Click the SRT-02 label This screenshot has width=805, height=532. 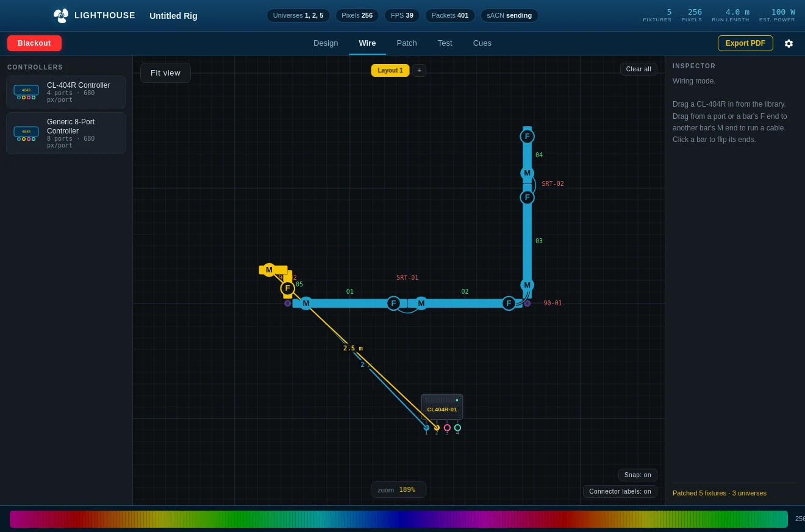point(553,184)
